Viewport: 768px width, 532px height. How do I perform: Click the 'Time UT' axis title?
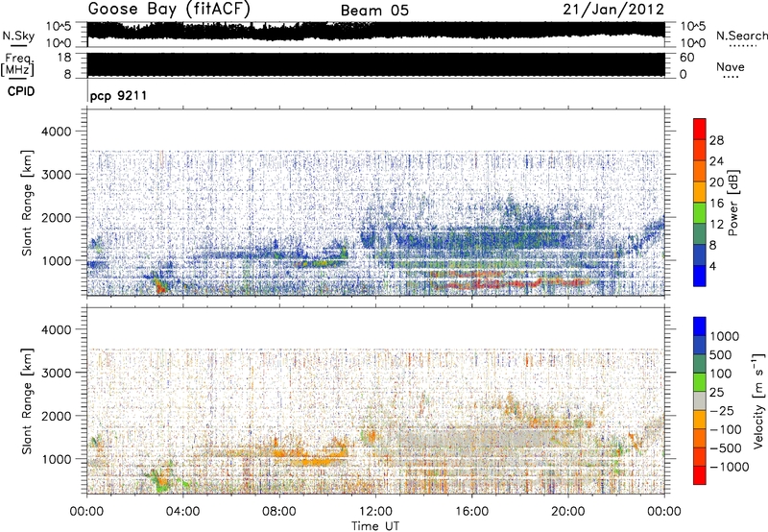coord(375,525)
